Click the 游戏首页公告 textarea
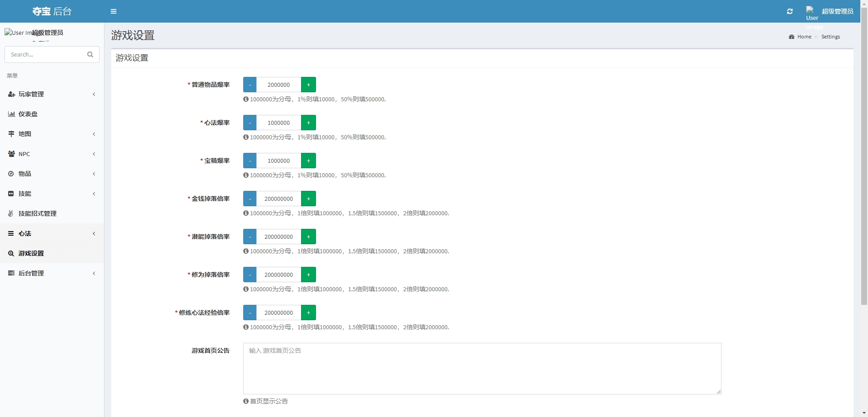 coord(482,369)
